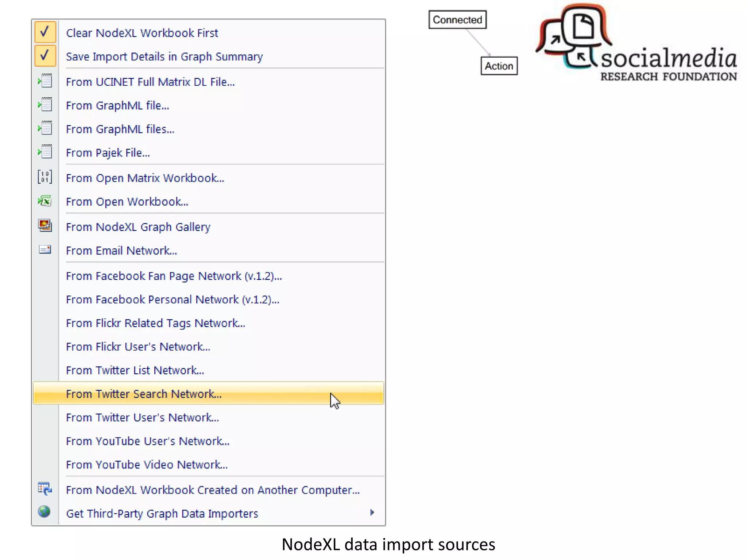Toggle the Save Import Details in Graph Summary checkmark
Viewport: 747px width, 560px height.
[x=45, y=56]
